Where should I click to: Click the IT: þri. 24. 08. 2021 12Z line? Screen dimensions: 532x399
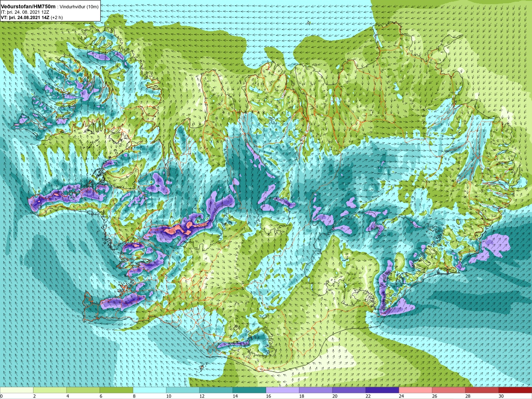[25, 12]
